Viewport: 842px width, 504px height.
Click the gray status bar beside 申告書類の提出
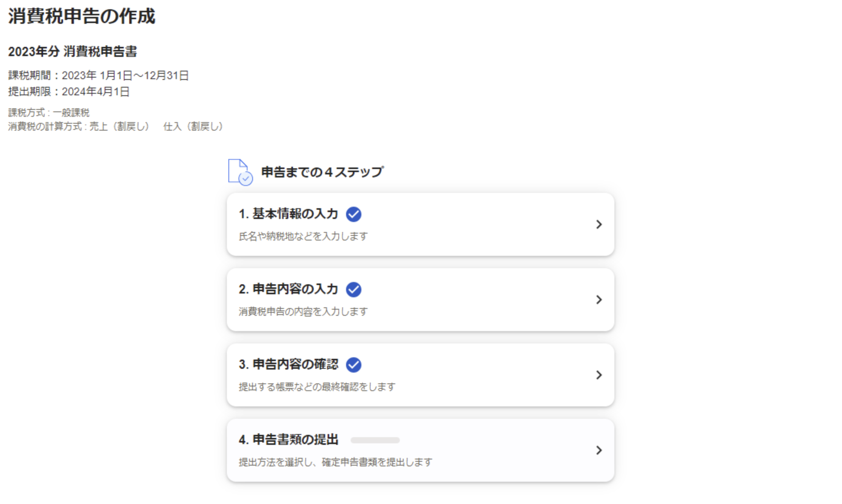[375, 440]
